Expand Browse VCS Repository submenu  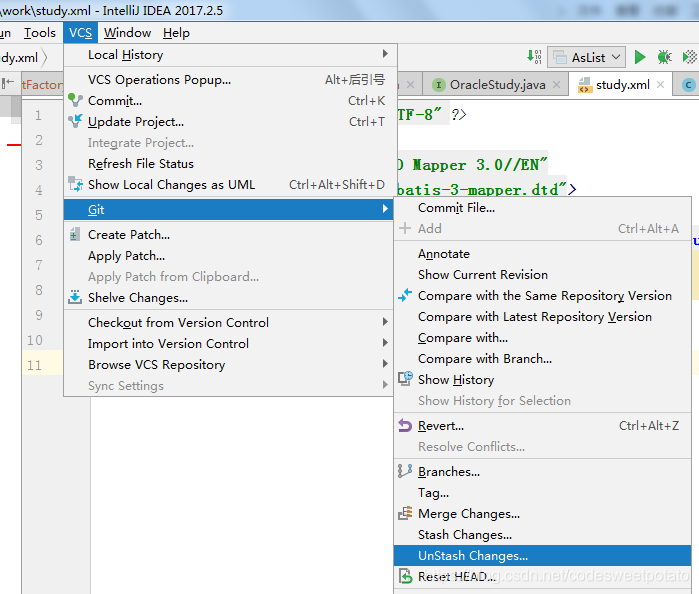[230, 364]
